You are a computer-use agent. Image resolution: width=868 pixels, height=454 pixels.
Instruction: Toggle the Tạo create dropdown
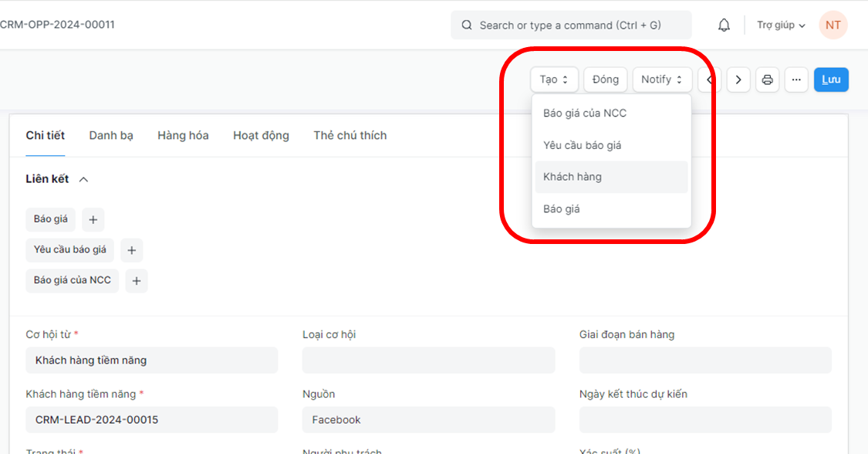[x=554, y=80]
